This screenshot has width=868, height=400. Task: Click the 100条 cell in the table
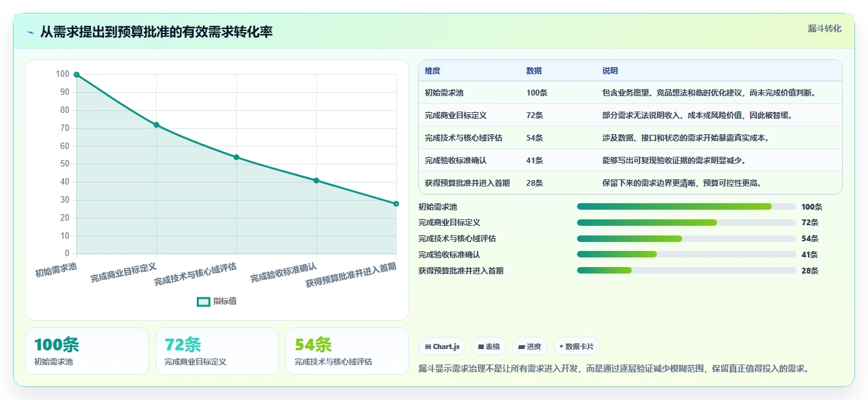(x=537, y=92)
